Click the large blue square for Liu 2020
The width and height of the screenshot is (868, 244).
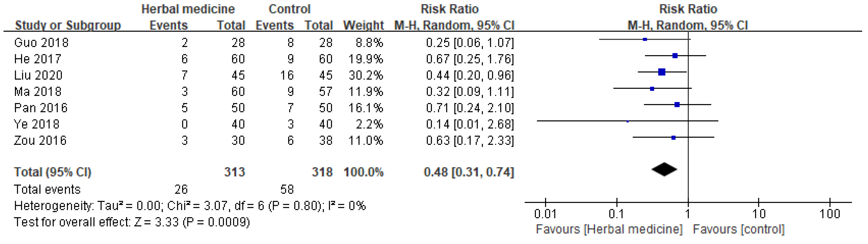click(x=662, y=72)
